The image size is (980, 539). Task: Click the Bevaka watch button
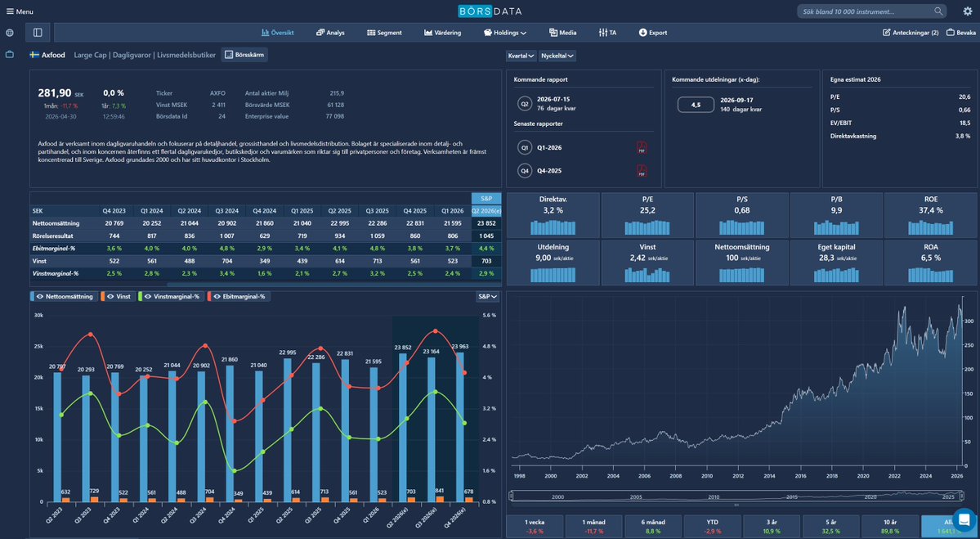tap(960, 33)
